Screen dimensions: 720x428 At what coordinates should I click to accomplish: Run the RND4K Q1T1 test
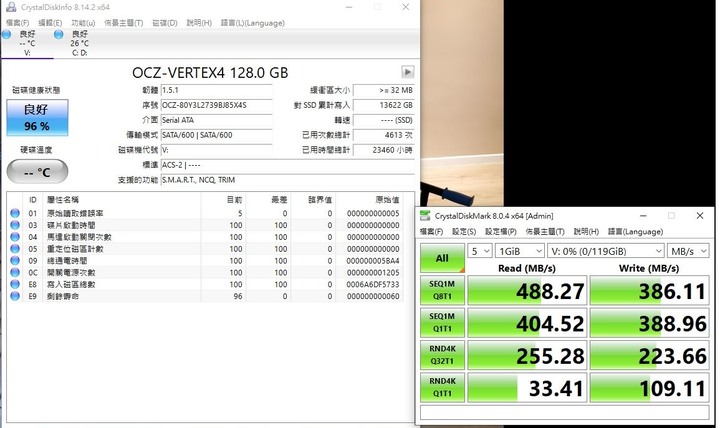click(x=442, y=387)
